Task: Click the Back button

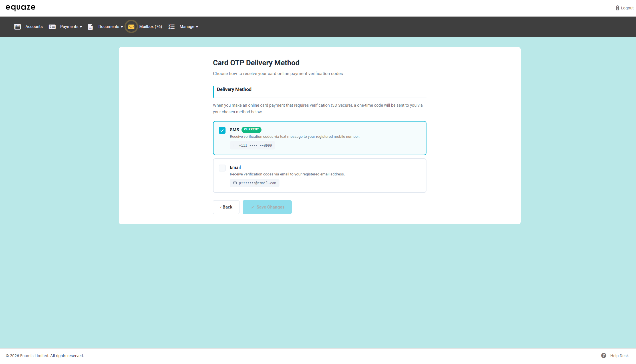Action: pyautogui.click(x=226, y=207)
